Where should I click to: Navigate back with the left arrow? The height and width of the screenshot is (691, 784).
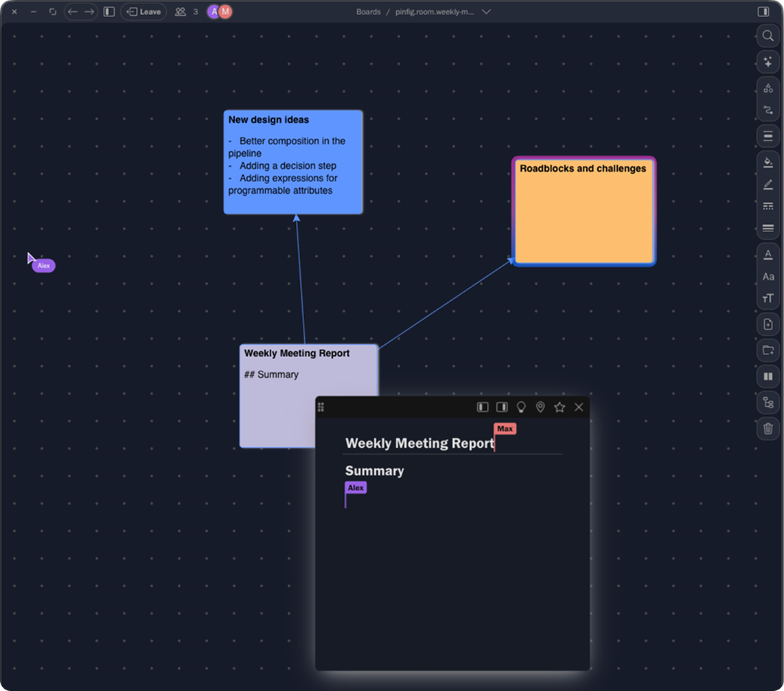[x=73, y=12]
